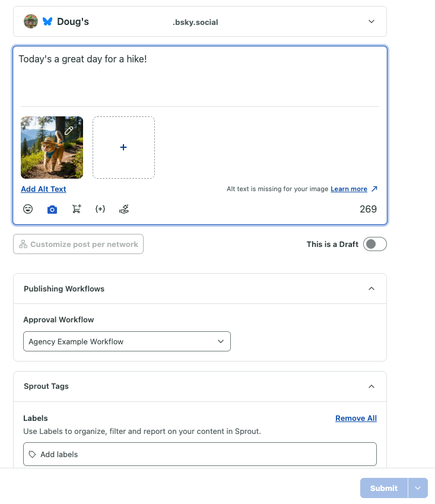Open AI Assist via the sparkle hand icon

tap(124, 209)
